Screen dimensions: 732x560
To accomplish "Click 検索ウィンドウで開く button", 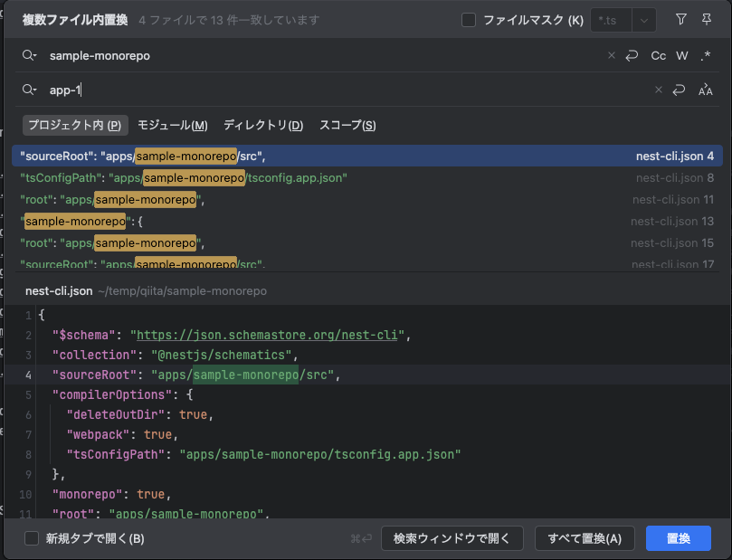I will point(452,538).
